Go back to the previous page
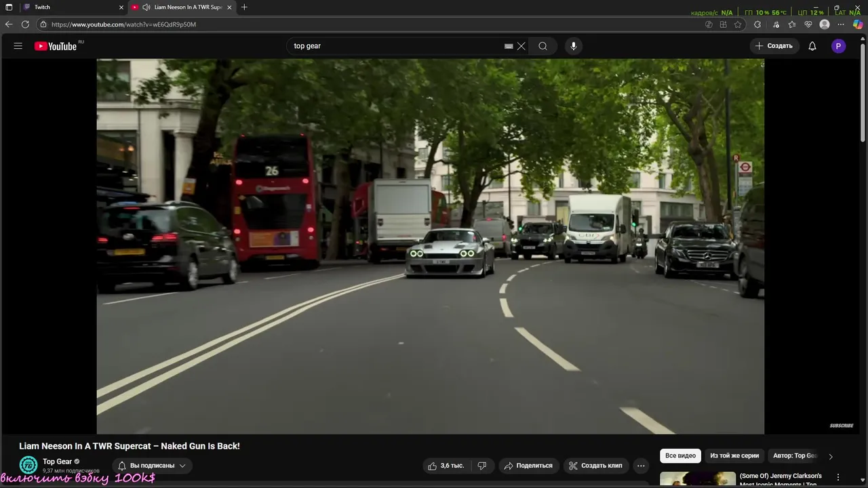The height and width of the screenshot is (488, 868). (x=9, y=24)
